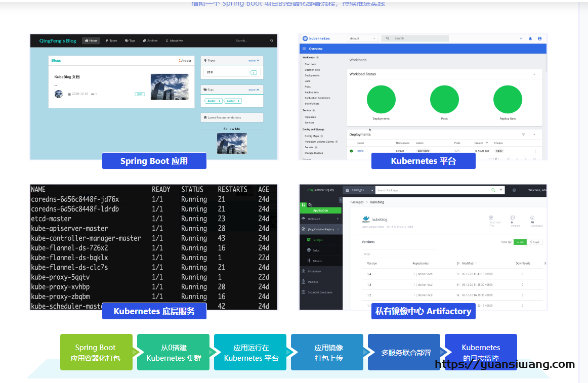This screenshot has height=383, width=588.
Task: Collapse the Deployments card
Action: tap(534, 134)
